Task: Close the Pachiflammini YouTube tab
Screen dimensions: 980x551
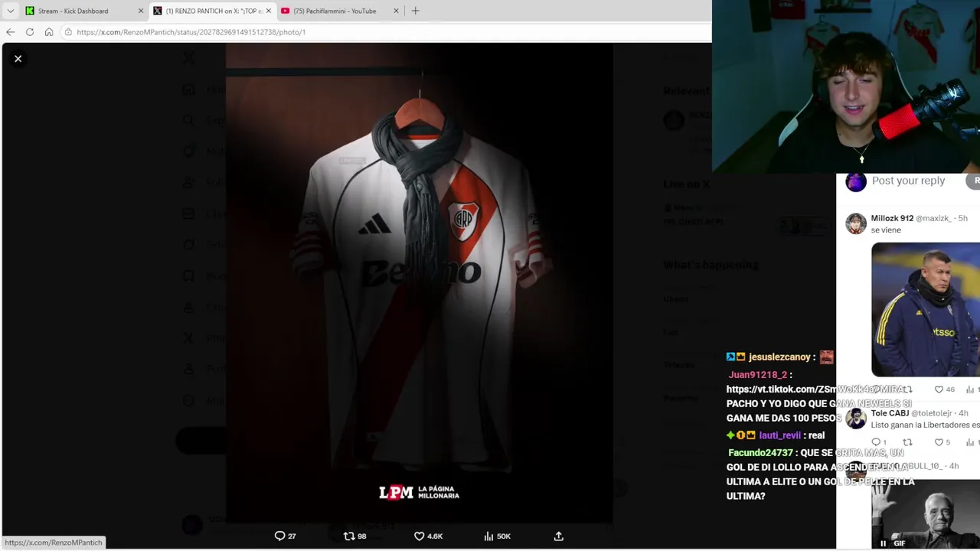Action: (x=396, y=11)
